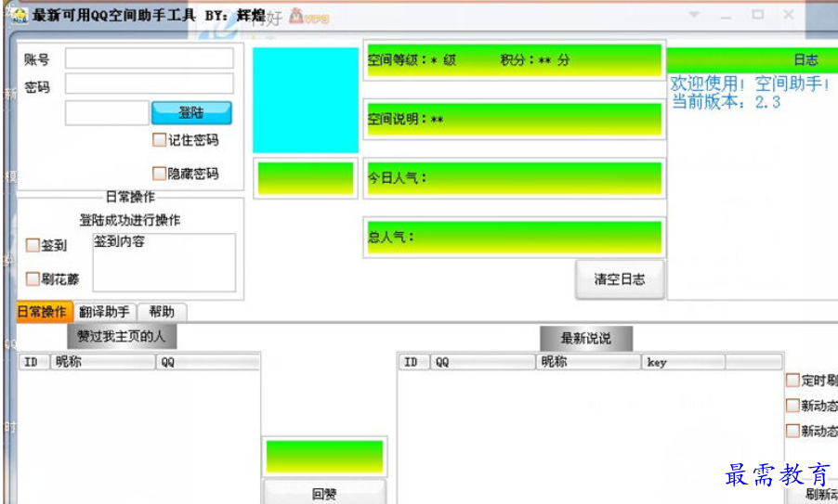The height and width of the screenshot is (504, 838).
Task: Click the 今日人气 green info bar
Action: point(514,178)
